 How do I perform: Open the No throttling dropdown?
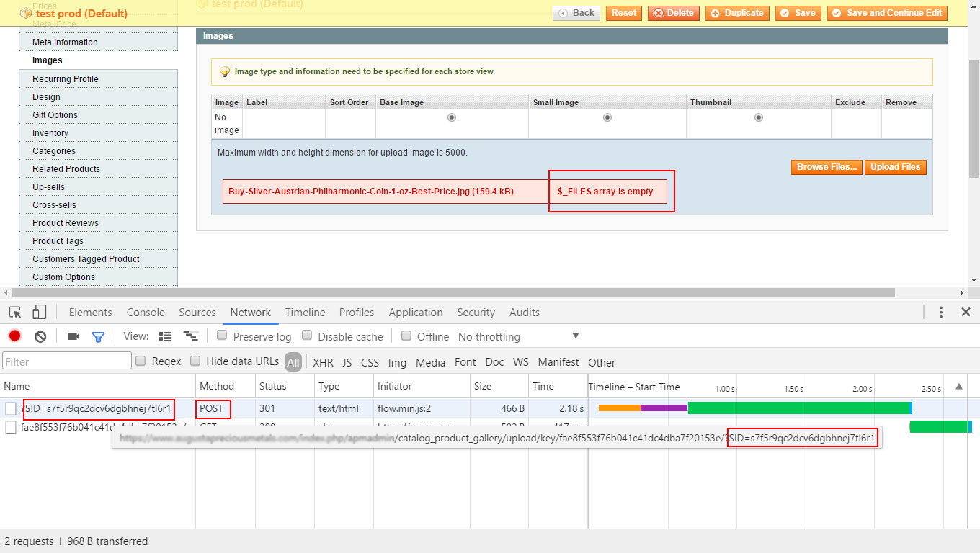coord(519,336)
